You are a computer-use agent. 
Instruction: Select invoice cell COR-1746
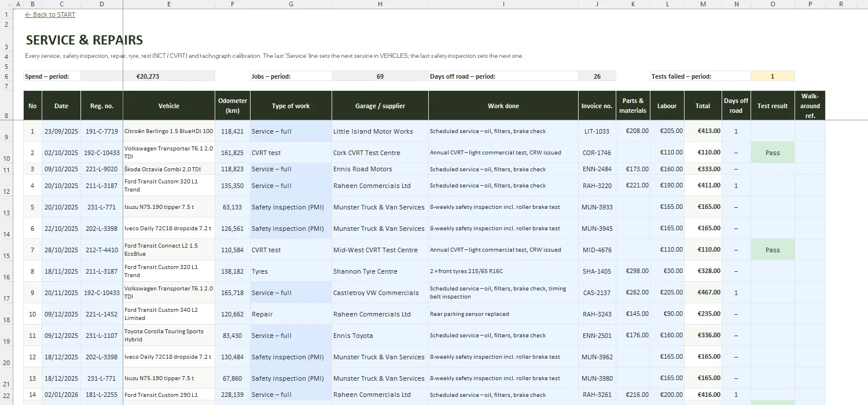(x=597, y=153)
